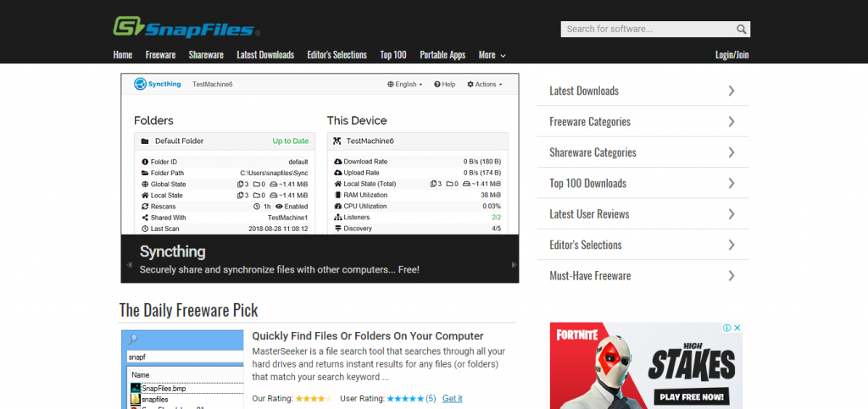
Task: Open the Freeware menu item
Action: pos(160,55)
